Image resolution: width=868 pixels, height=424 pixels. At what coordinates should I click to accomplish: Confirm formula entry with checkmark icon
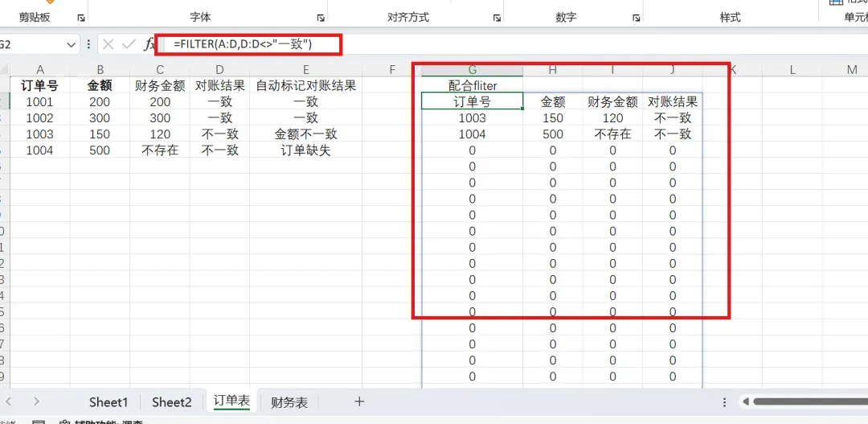129,45
